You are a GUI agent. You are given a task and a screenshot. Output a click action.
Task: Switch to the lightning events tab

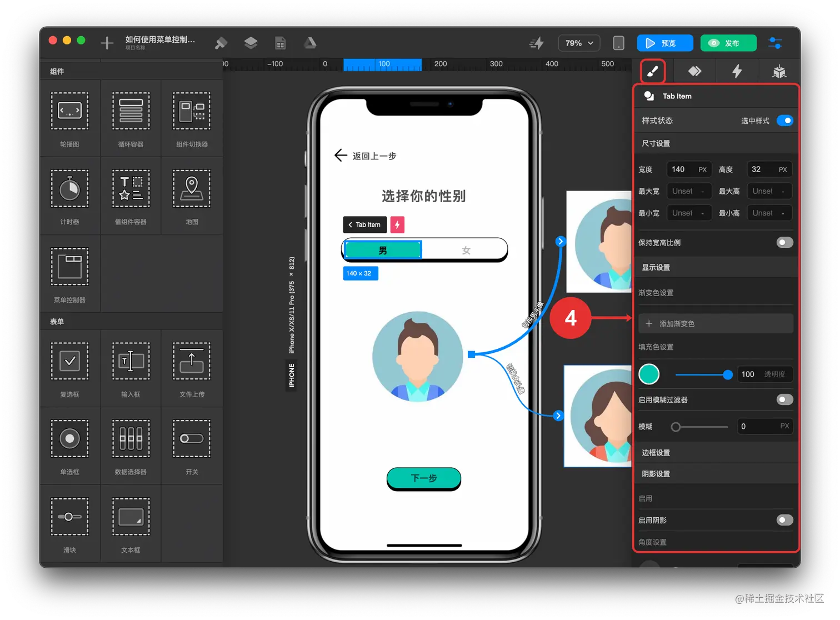(737, 71)
